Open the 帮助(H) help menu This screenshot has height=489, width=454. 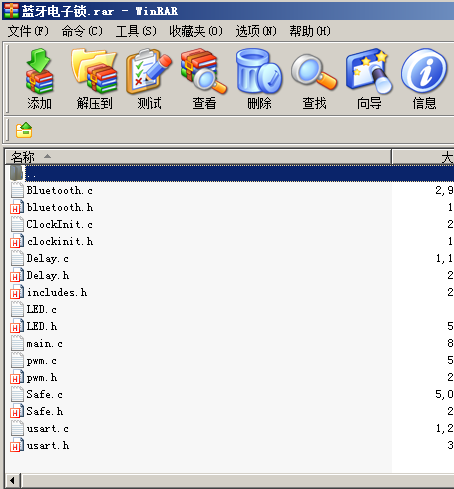pos(310,31)
